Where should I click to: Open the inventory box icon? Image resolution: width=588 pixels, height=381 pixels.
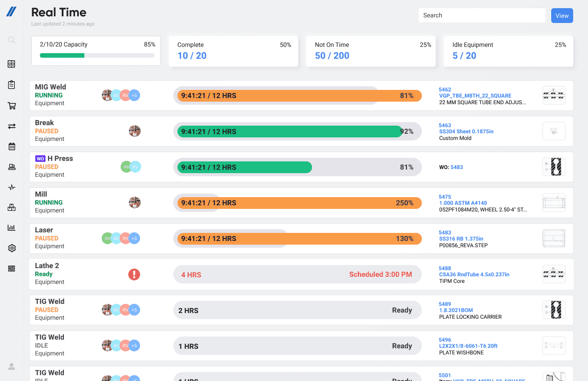click(11, 207)
